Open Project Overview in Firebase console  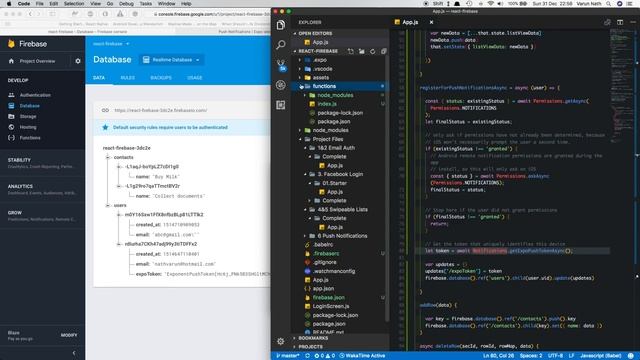pyautogui.click(x=37, y=61)
